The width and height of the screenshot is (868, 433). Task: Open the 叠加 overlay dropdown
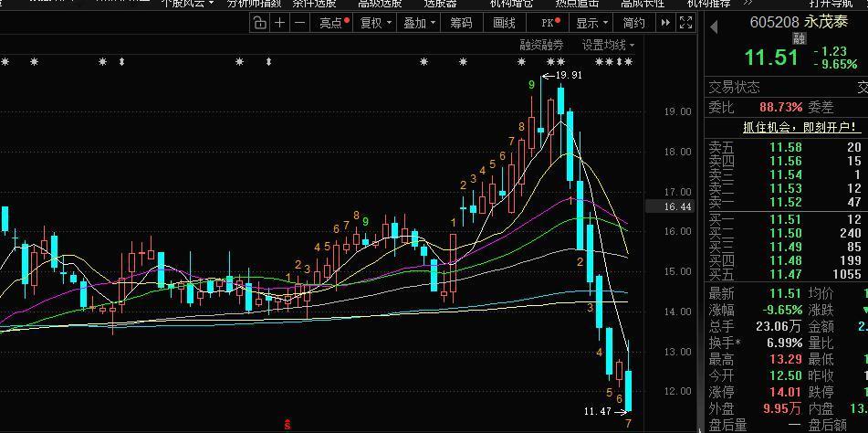coord(419,23)
